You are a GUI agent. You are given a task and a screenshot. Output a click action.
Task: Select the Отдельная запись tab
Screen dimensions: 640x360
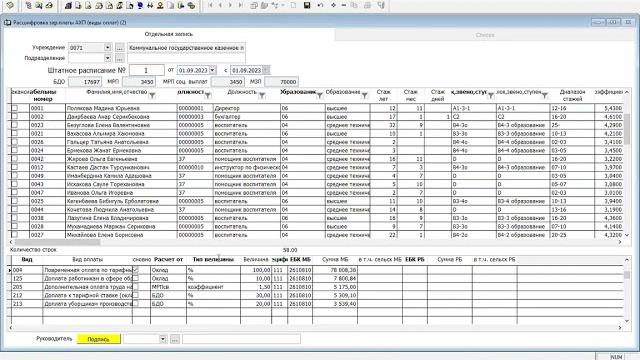(169, 34)
